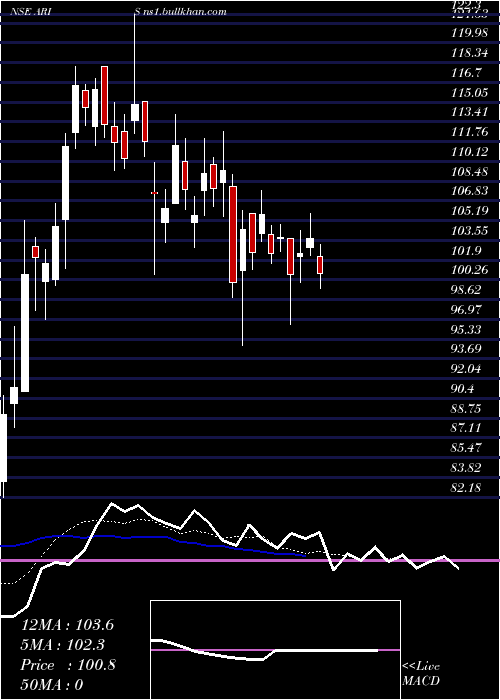Select the 110.12 price axis label
The image size is (500, 700).
pos(470,152)
